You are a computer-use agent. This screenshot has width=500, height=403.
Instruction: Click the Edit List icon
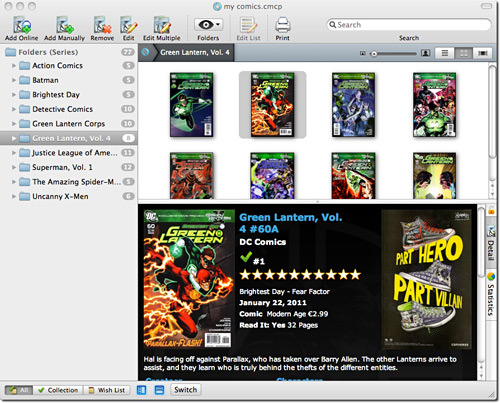click(x=248, y=25)
